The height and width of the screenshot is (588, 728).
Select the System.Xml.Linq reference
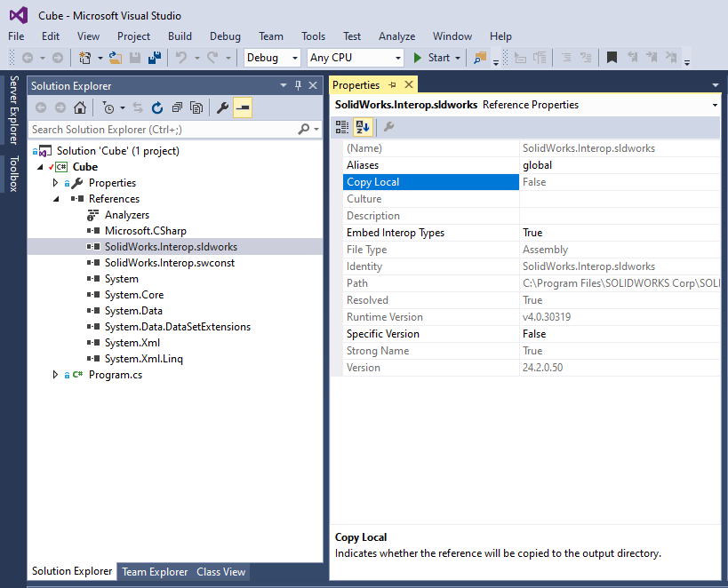click(143, 359)
